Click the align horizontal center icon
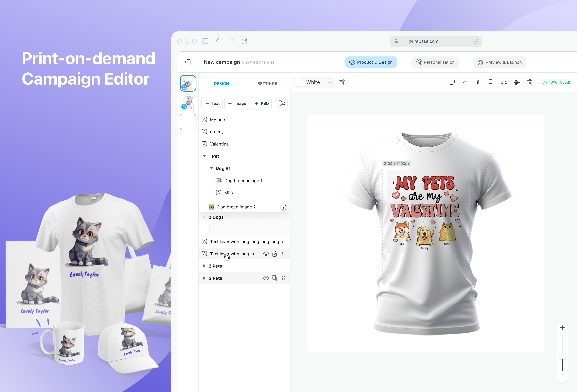 (465, 82)
